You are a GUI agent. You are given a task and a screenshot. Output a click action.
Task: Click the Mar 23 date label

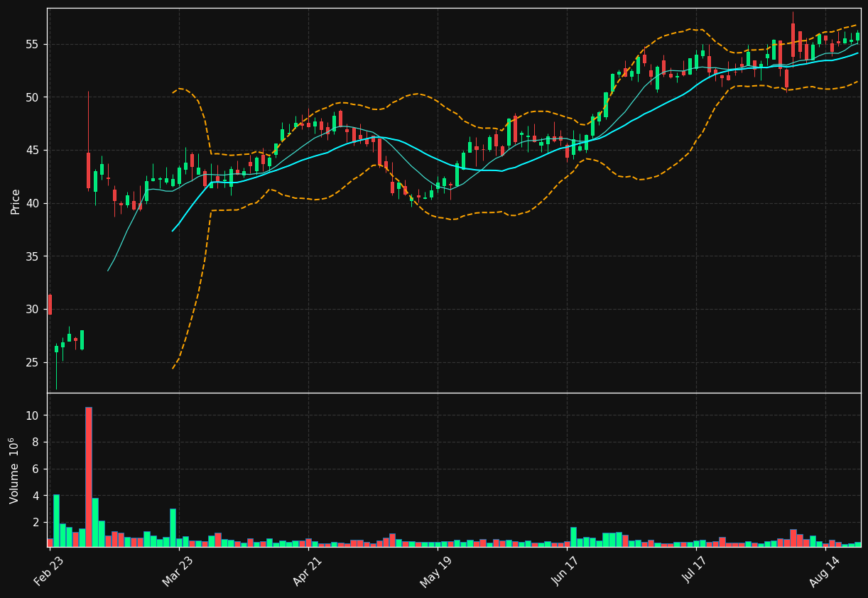point(178,570)
